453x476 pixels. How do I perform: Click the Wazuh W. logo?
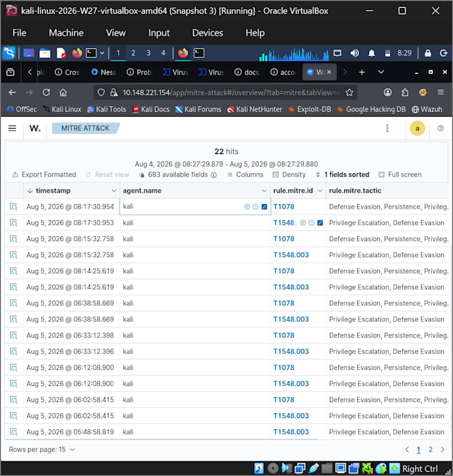[35, 129]
